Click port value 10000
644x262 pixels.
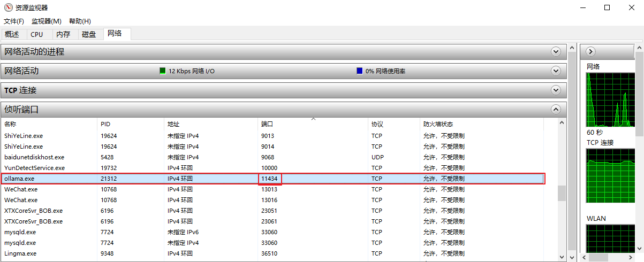coord(269,168)
